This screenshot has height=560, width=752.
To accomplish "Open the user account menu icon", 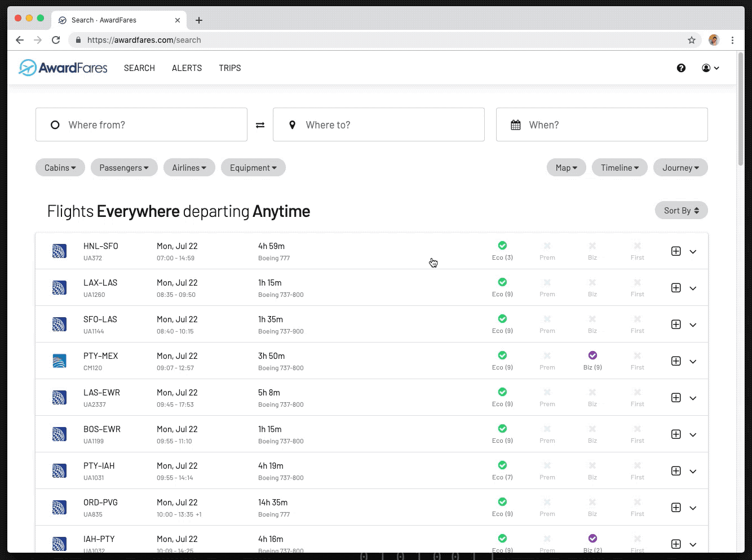I will 710,68.
